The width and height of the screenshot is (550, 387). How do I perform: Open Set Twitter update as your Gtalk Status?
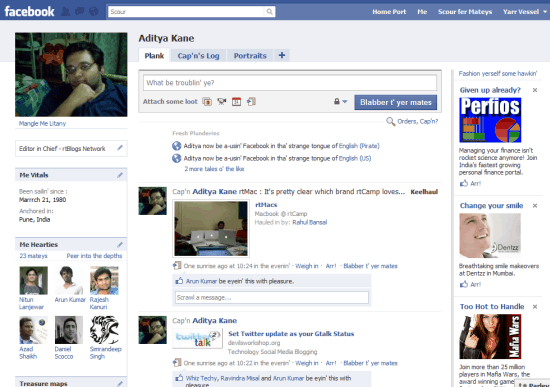point(291,334)
